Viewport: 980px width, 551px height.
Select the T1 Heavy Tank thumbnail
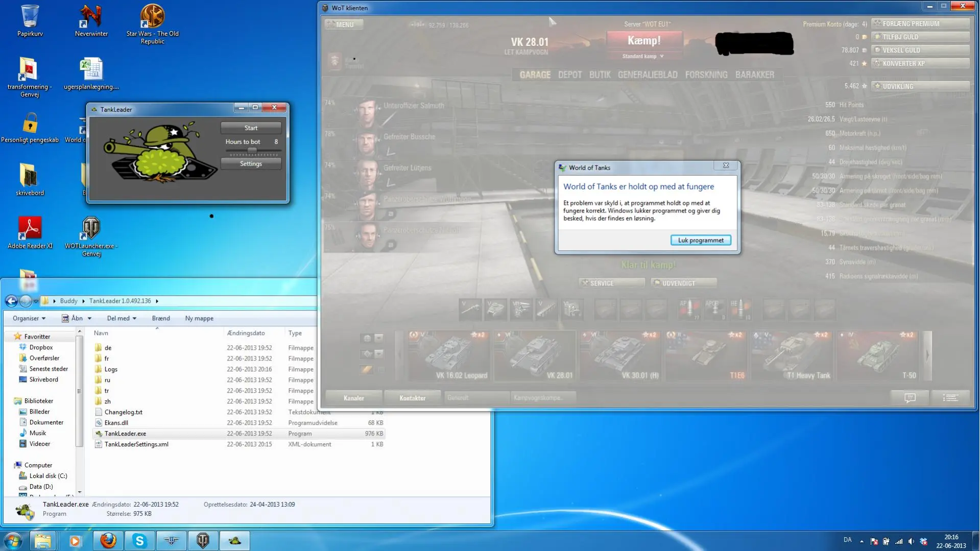pyautogui.click(x=791, y=356)
